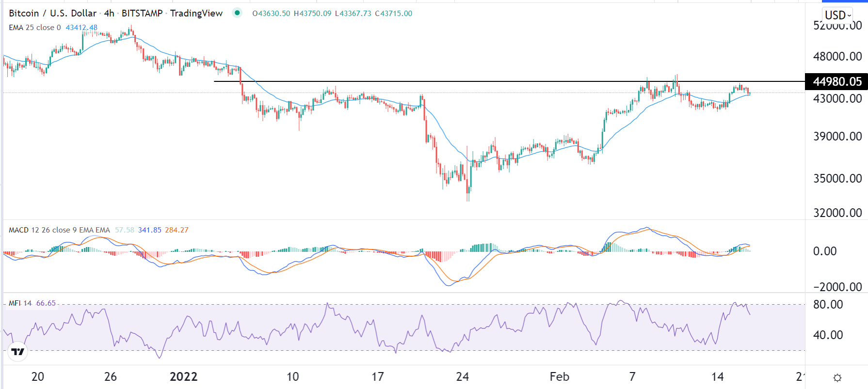868x389 pixels.
Task: Select the Bitcoin / U.S. Dollar symbol title
Action: [52, 13]
